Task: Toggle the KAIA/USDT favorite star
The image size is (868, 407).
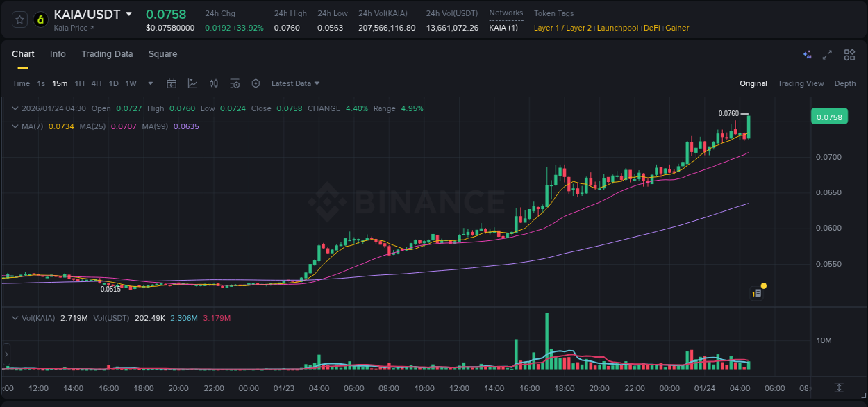Action: coord(18,19)
